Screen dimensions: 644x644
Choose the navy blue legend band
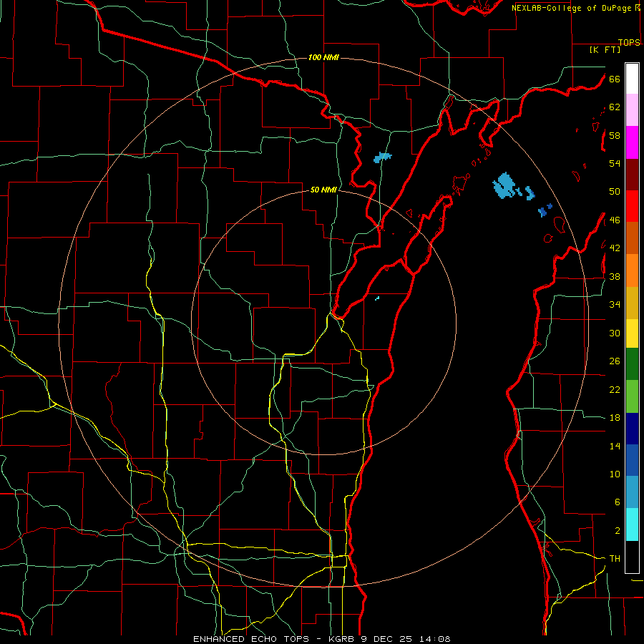click(632, 429)
